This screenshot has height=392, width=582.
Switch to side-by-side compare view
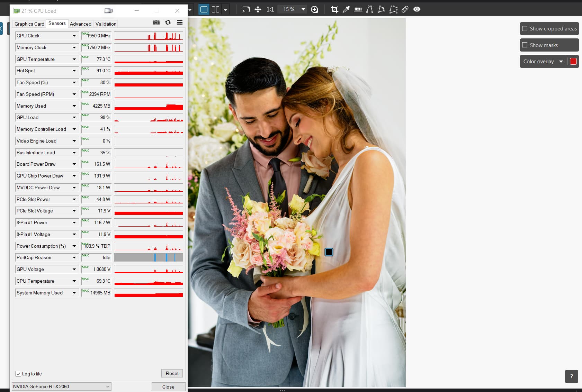point(215,9)
